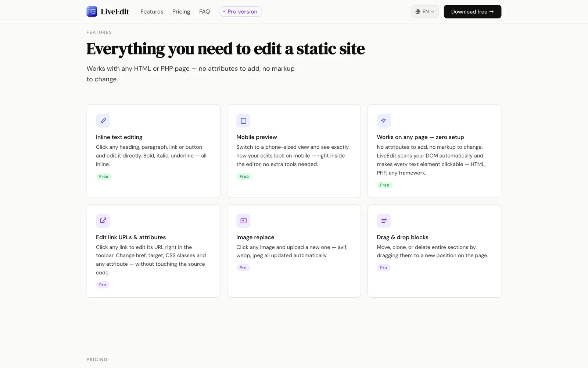Open the Features nav link
The image size is (588, 368).
tap(152, 11)
